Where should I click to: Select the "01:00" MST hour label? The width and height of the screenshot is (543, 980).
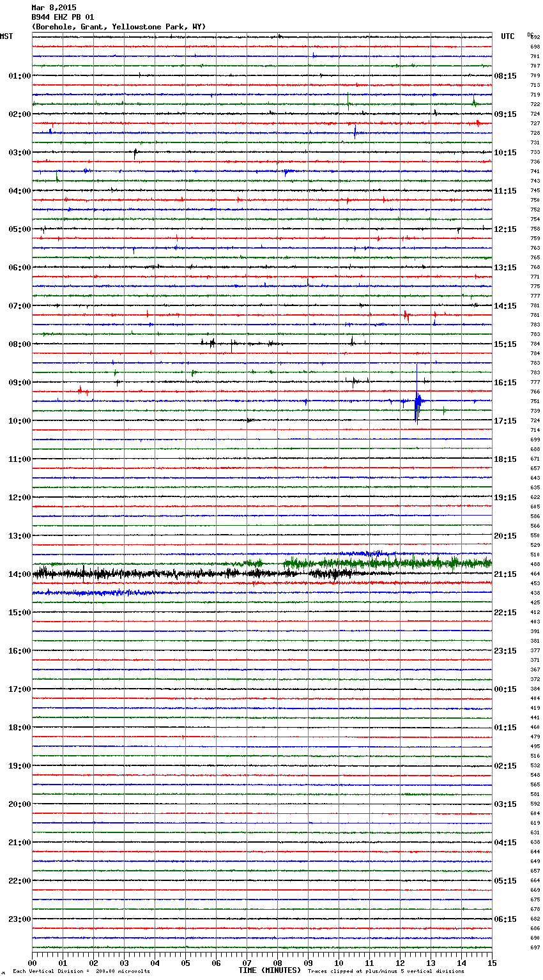pyautogui.click(x=20, y=76)
